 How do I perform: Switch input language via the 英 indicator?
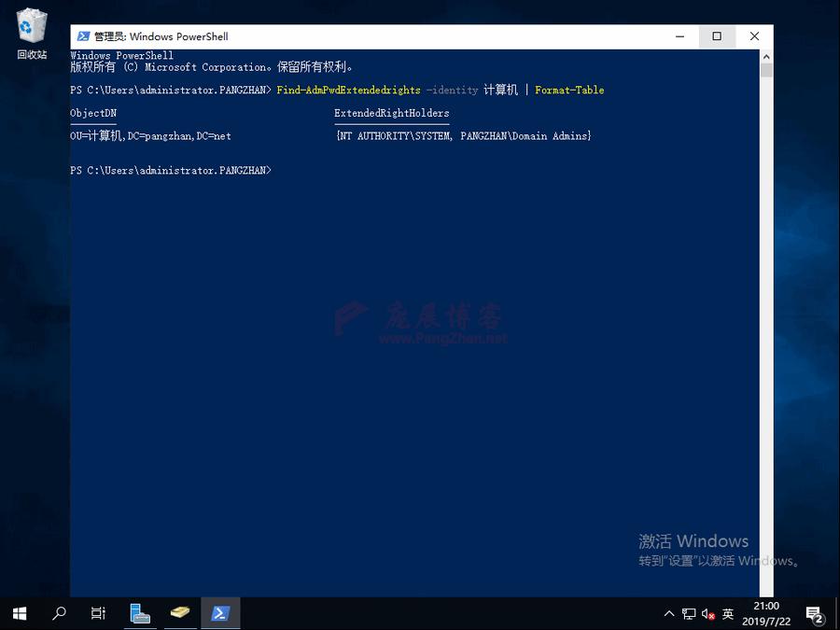(x=728, y=614)
